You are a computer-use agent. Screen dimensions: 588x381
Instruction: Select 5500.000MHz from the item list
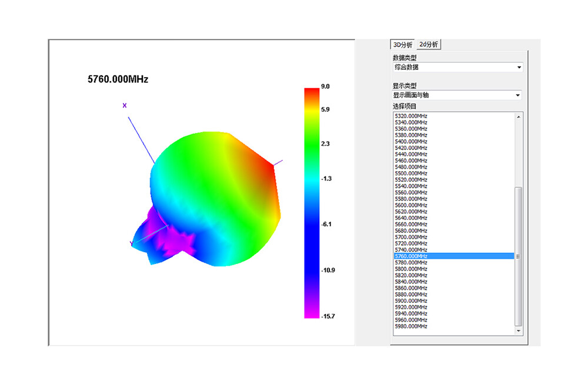point(411,173)
